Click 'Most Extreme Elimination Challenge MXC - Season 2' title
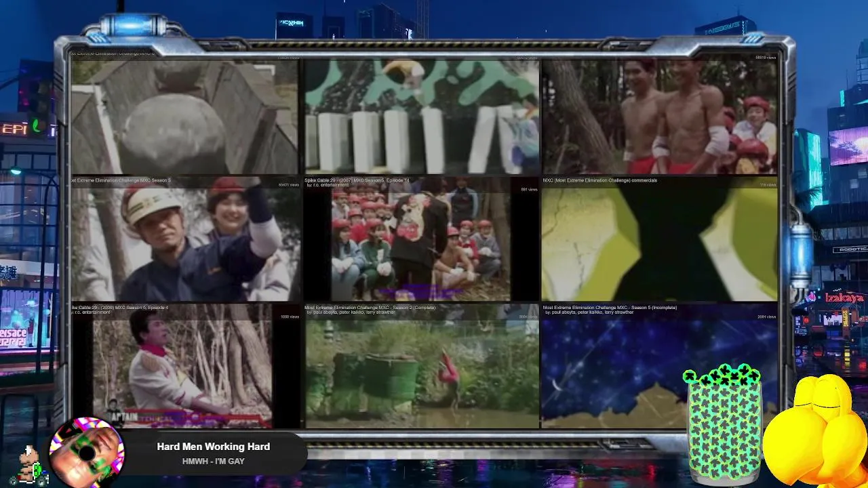This screenshot has width=868, height=488. pos(370,308)
